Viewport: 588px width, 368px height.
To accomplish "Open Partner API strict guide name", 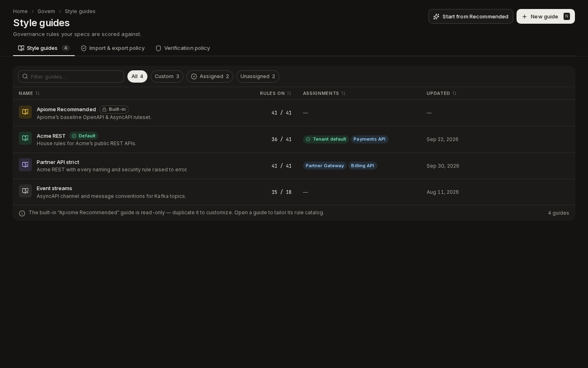I will click(x=58, y=162).
